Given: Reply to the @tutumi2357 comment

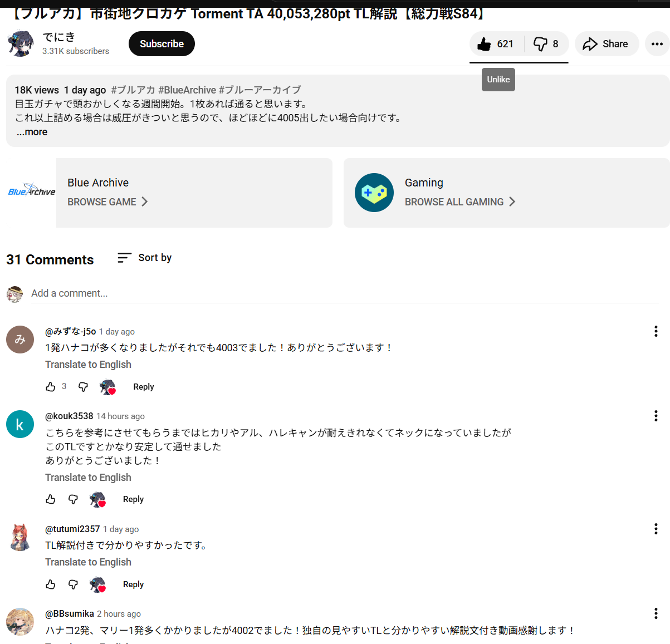Looking at the screenshot, I should pyautogui.click(x=133, y=584).
